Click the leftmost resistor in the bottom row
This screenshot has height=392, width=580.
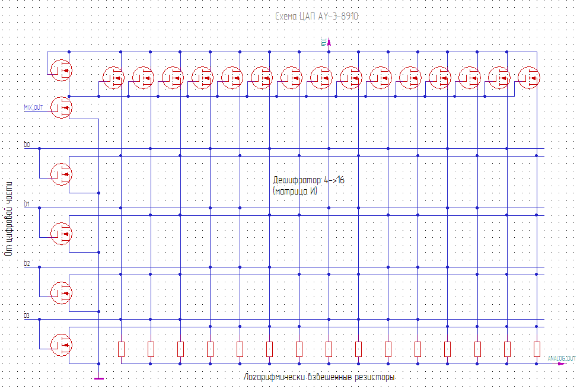(121, 349)
